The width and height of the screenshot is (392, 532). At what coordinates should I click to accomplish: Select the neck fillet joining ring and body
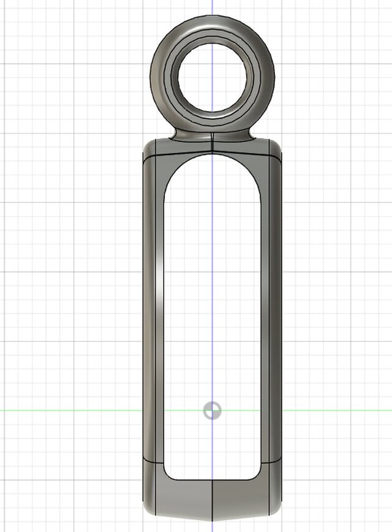coord(213,135)
